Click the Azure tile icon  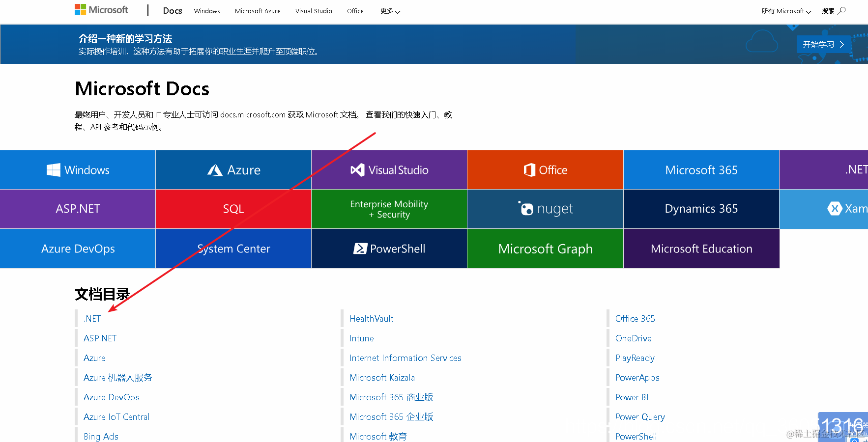[x=215, y=169]
